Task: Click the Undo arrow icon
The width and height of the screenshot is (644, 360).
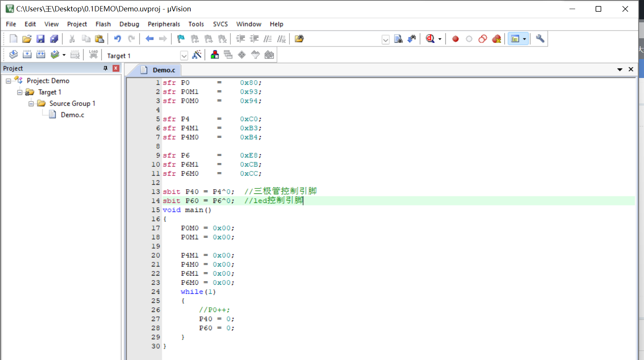Action: [x=118, y=39]
